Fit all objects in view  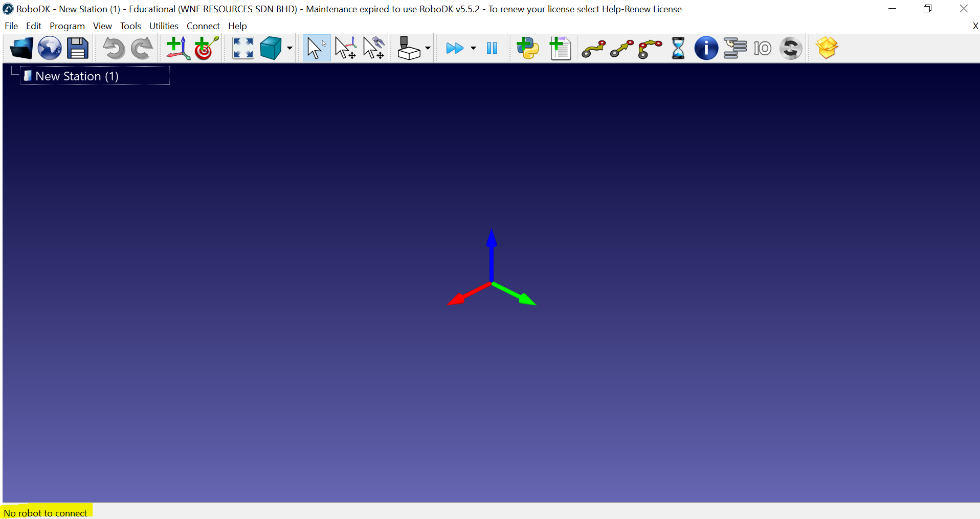click(243, 49)
